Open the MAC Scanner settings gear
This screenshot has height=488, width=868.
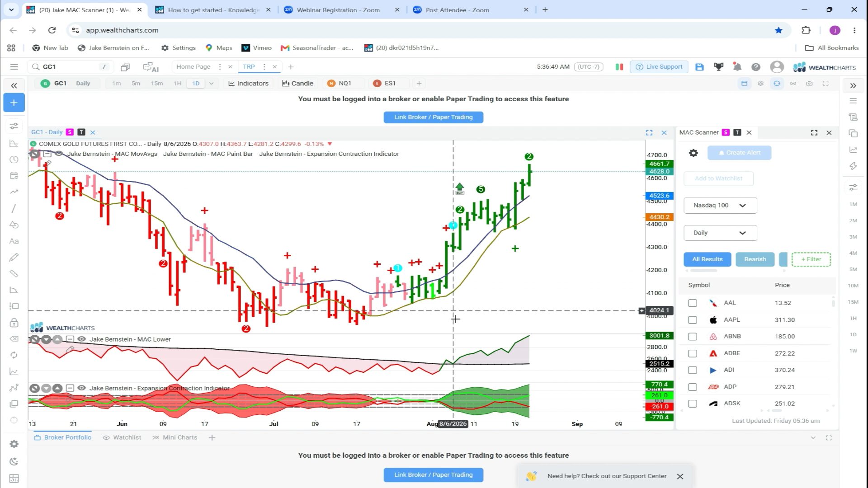tap(693, 153)
